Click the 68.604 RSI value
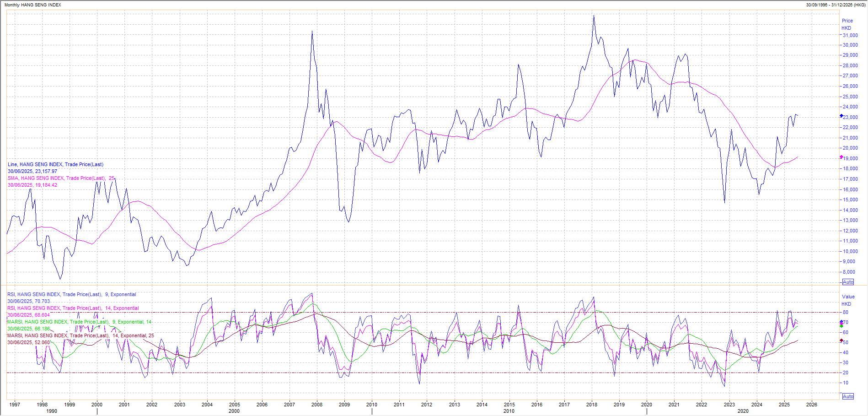Viewport: 868px width, 416px height. [x=43, y=315]
